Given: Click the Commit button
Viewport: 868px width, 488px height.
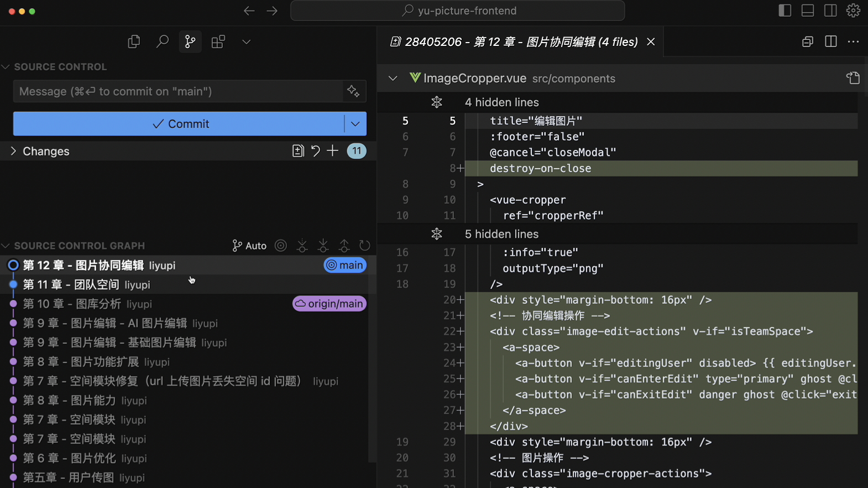Looking at the screenshot, I should point(179,124).
